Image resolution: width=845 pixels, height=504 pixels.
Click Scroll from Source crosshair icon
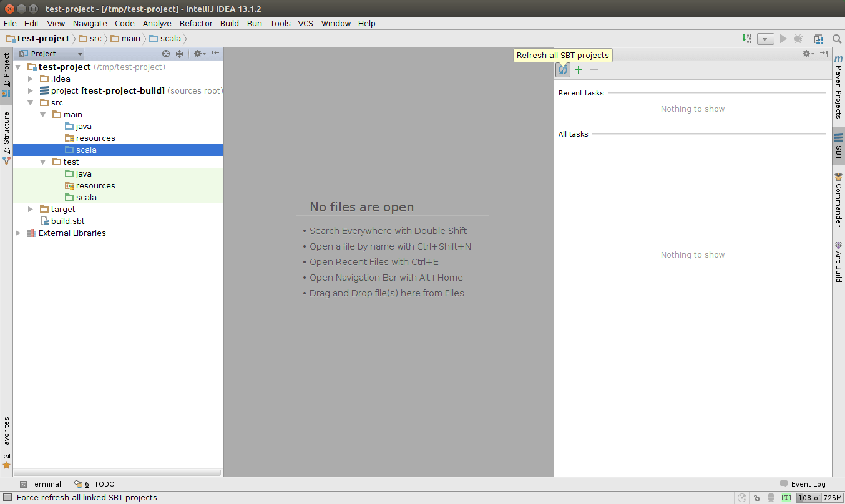coord(166,54)
